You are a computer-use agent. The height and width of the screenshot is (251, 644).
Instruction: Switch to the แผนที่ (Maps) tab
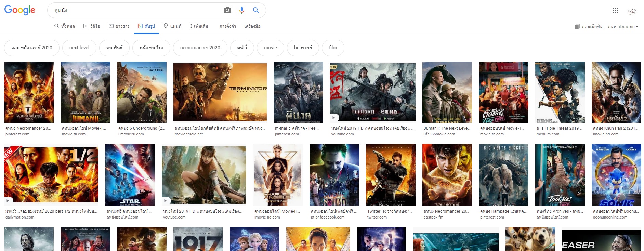(x=172, y=26)
